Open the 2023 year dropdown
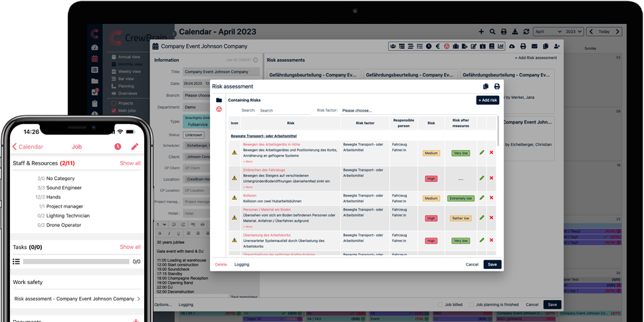Screen dimensions: 644x322 [575, 32]
